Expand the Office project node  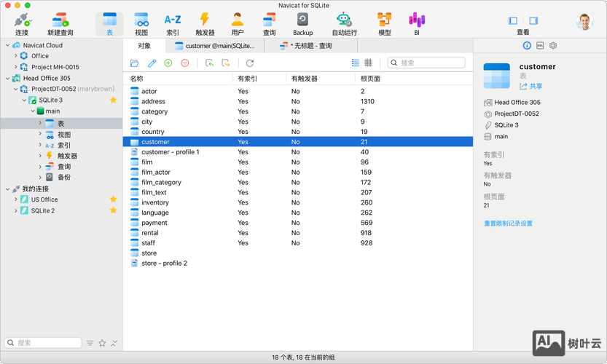click(x=15, y=56)
